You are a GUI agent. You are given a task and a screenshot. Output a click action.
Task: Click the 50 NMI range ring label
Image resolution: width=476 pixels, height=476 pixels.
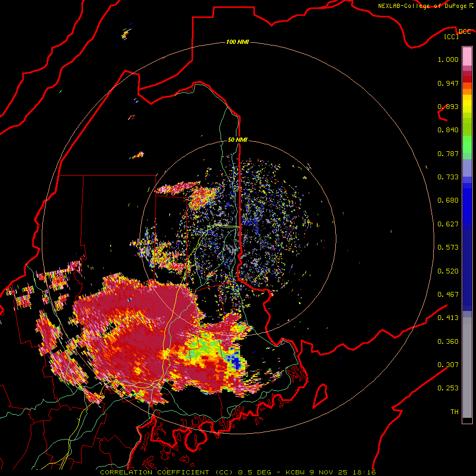[x=237, y=140]
